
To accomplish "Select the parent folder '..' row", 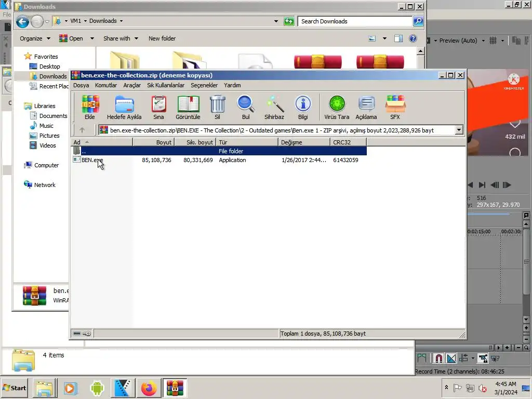I will pyautogui.click(x=219, y=151).
